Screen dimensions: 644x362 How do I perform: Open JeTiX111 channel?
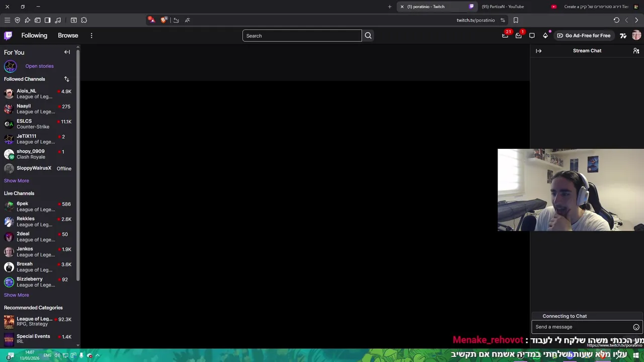point(38,139)
